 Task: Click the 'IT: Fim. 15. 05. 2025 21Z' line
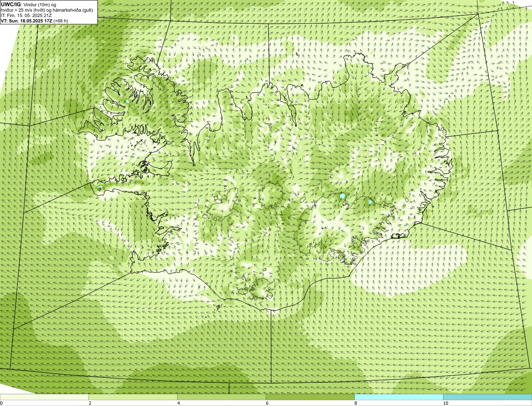click(27, 15)
